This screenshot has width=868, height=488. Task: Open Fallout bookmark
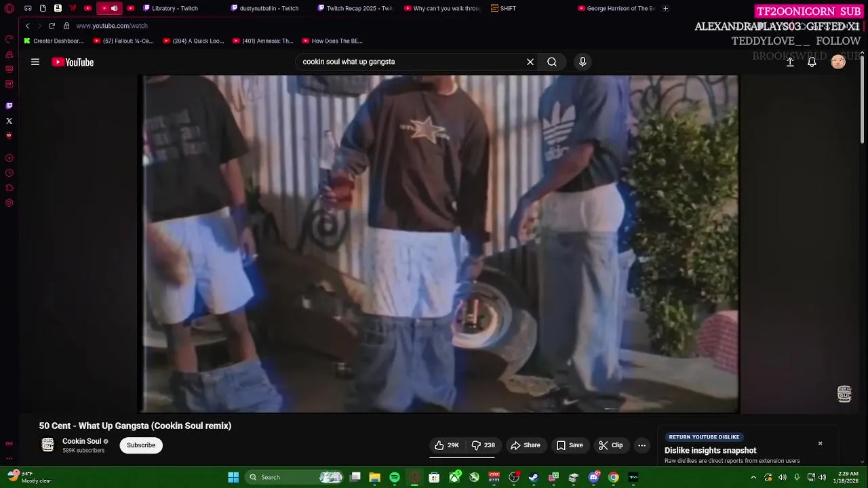coord(123,41)
